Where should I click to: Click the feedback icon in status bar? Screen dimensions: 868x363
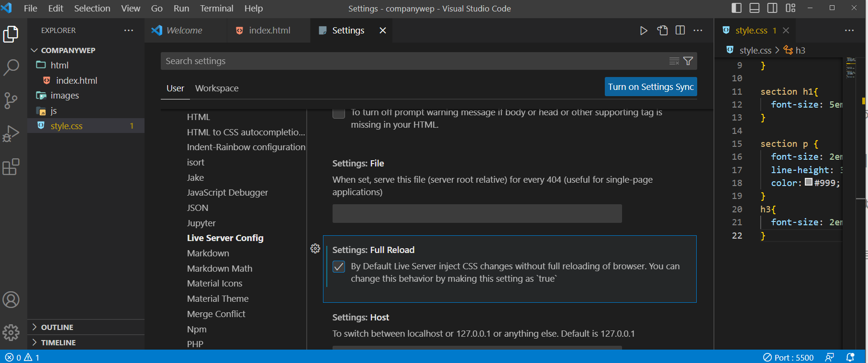830,357
